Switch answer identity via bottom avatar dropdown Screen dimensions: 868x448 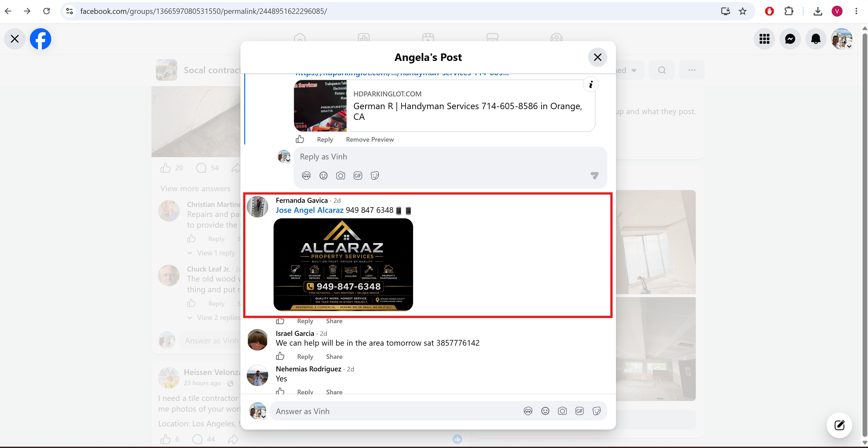click(x=258, y=410)
